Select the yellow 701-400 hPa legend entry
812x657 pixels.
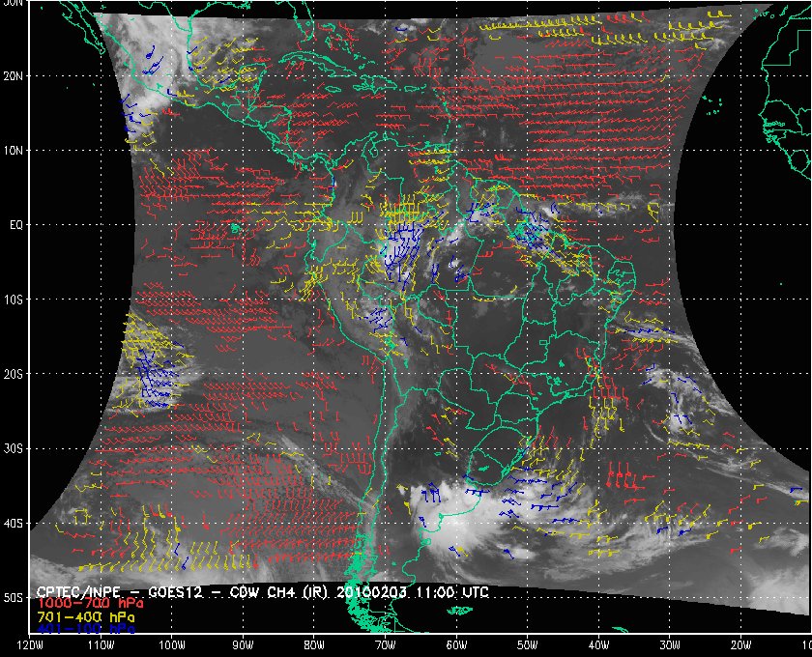tap(86, 617)
